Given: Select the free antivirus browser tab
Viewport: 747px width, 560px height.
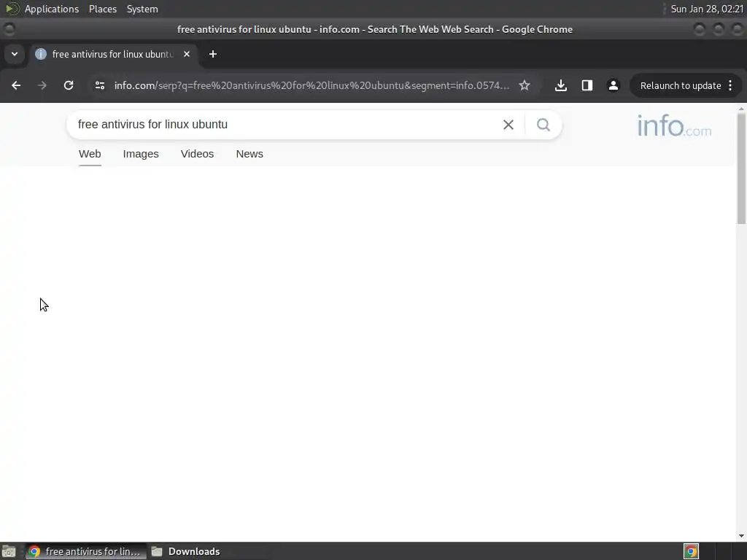Looking at the screenshot, I should 113,54.
